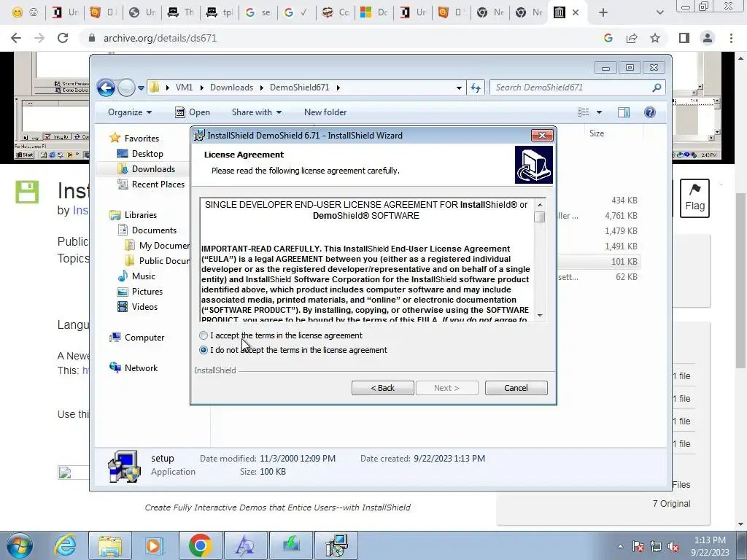Open a new Chrome tab
The height and width of the screenshot is (560, 747).
[603, 13]
